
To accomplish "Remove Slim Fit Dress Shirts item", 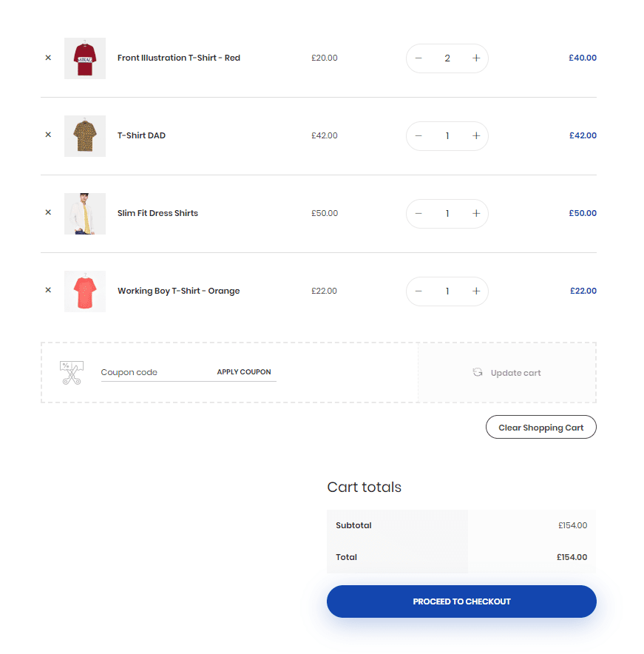I will 48,212.
